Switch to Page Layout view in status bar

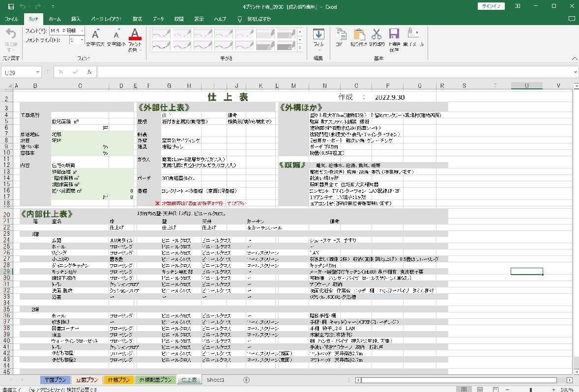click(x=480, y=389)
